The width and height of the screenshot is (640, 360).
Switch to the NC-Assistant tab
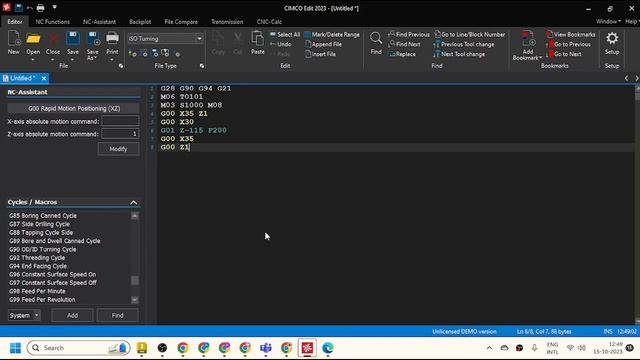point(99,22)
